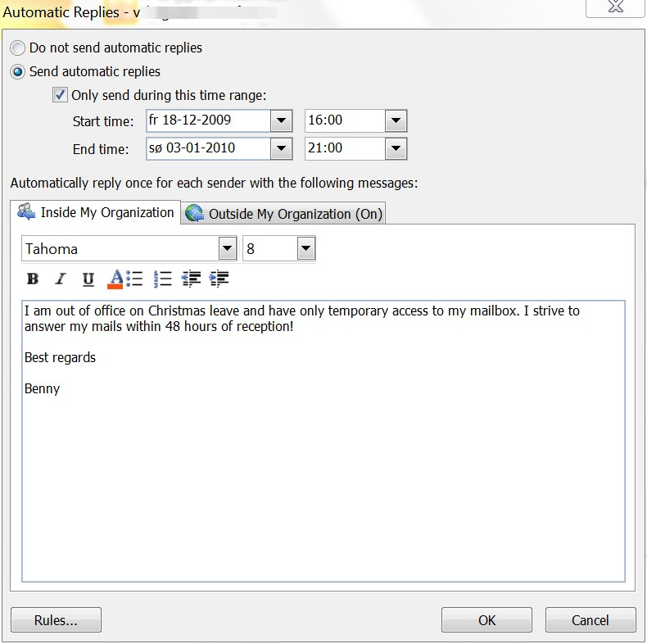Viewport: 647px width, 644px height.
Task: Click the Rules... button
Action: (56, 620)
